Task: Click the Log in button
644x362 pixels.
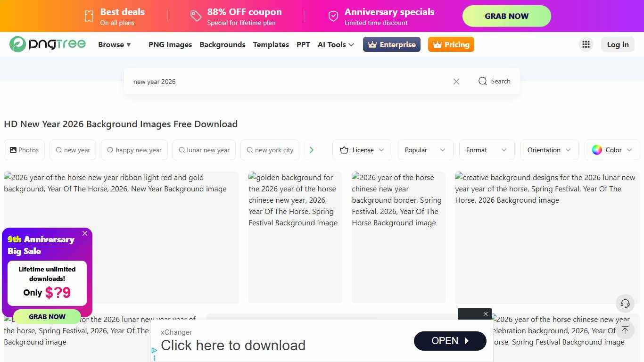Action: pyautogui.click(x=617, y=44)
